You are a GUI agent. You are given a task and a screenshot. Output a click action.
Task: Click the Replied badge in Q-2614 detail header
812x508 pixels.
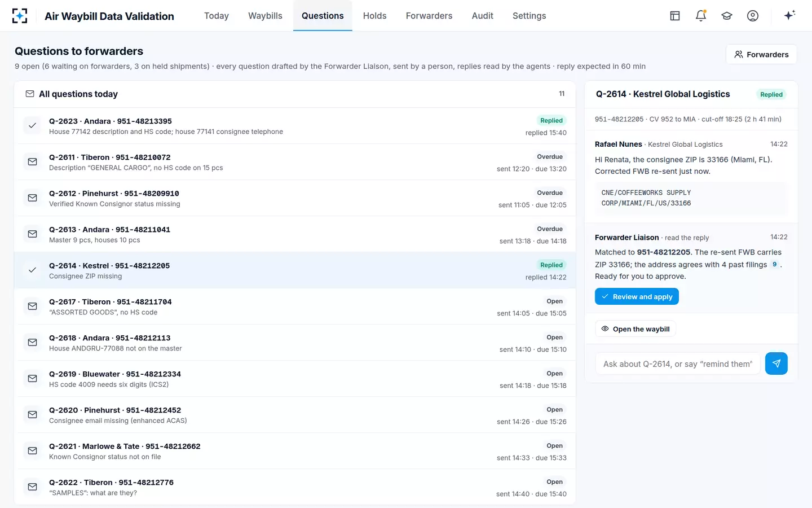pyautogui.click(x=771, y=94)
